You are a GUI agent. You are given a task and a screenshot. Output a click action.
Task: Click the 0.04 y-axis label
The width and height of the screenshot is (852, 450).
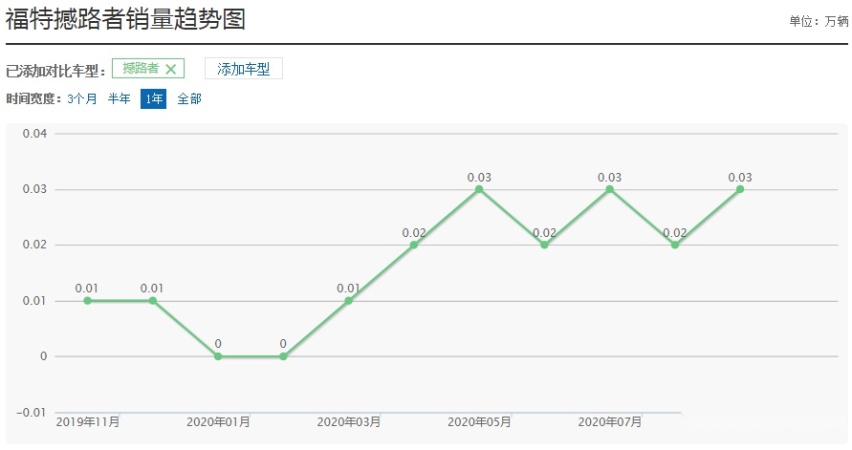pos(35,134)
